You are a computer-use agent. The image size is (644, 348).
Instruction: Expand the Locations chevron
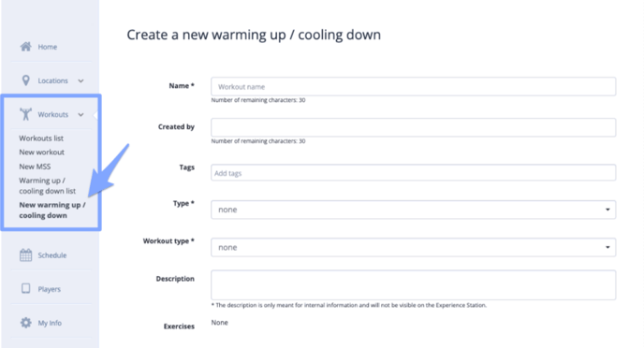pos(80,80)
